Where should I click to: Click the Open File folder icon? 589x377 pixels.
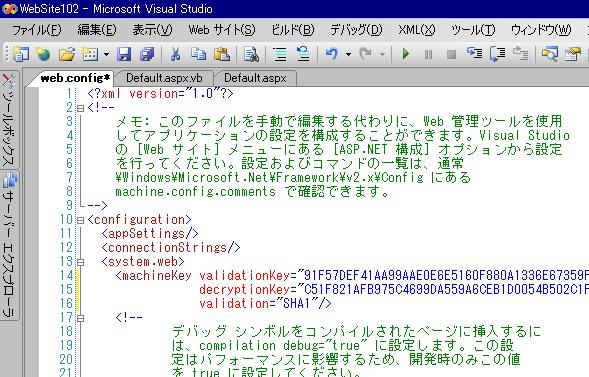pos(67,54)
